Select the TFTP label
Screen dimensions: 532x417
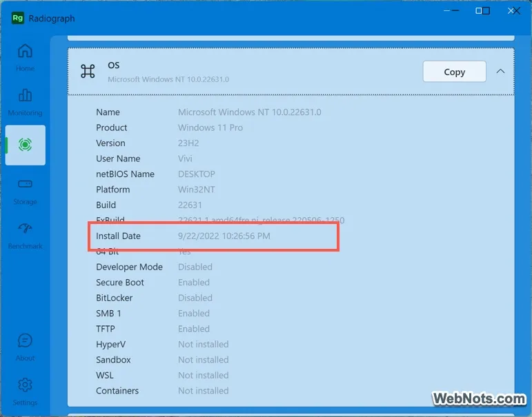click(x=106, y=329)
